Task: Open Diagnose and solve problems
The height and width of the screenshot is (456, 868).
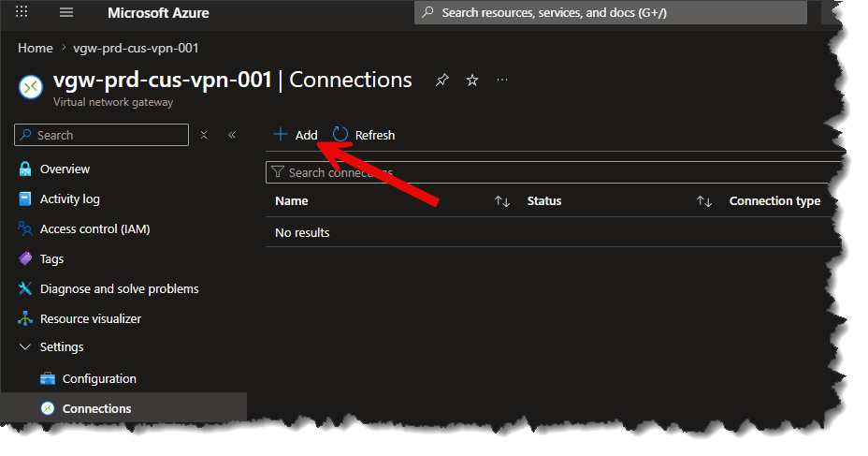Action: pos(119,288)
